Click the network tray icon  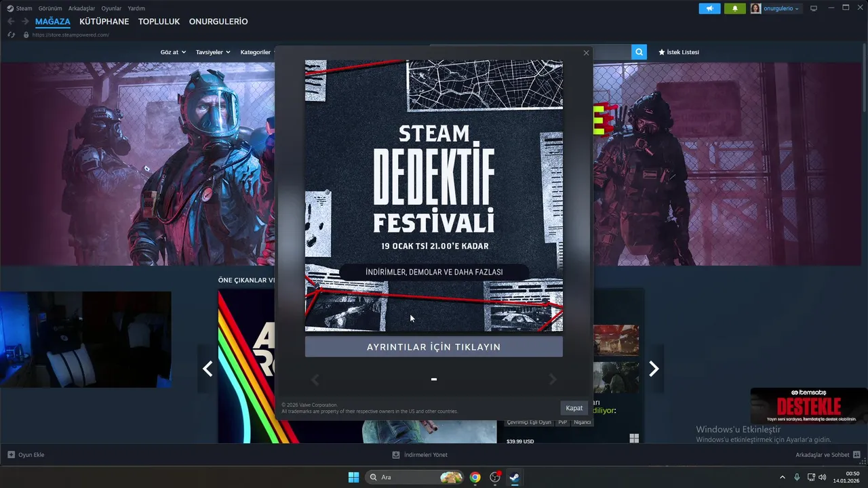click(811, 477)
